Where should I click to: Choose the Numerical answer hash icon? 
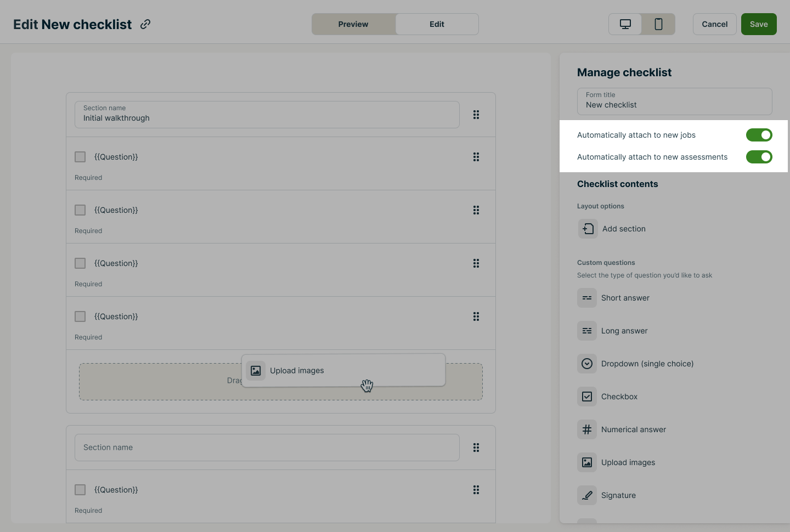click(x=587, y=429)
